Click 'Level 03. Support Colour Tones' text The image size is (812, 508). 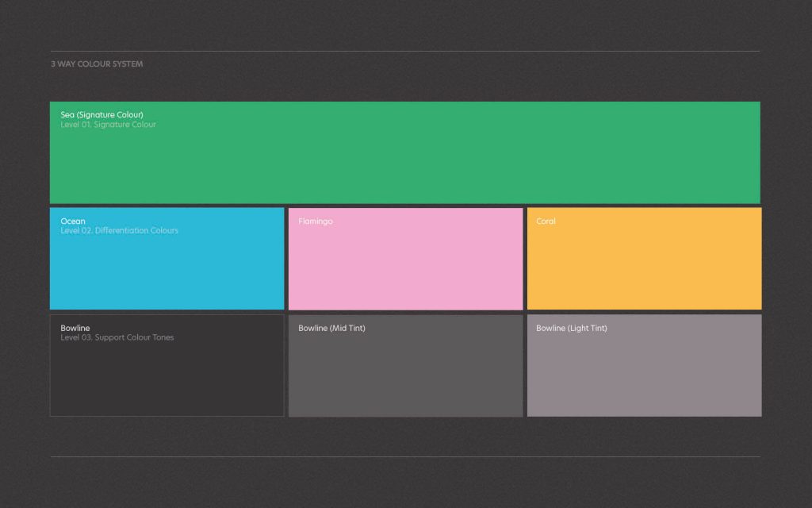[x=117, y=337]
